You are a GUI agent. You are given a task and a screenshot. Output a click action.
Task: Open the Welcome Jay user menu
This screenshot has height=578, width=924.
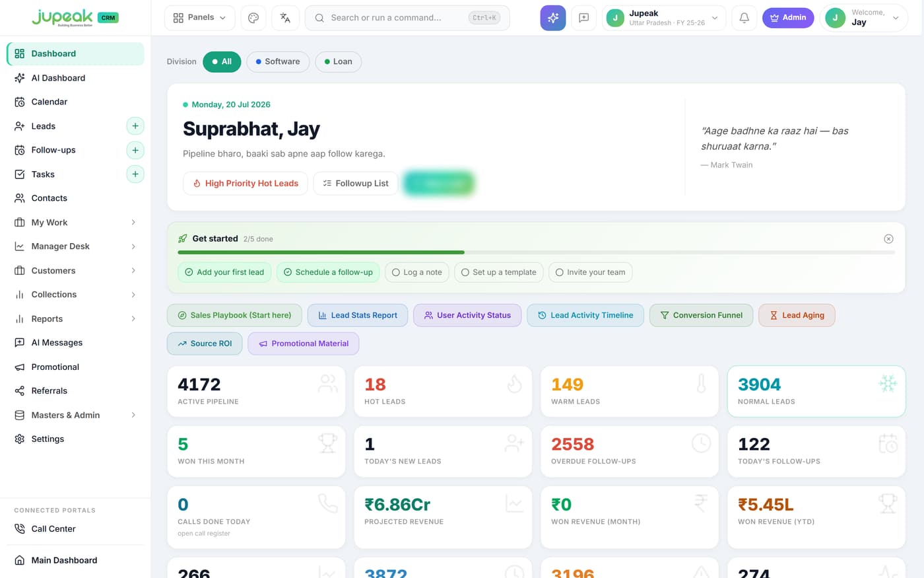pos(863,18)
